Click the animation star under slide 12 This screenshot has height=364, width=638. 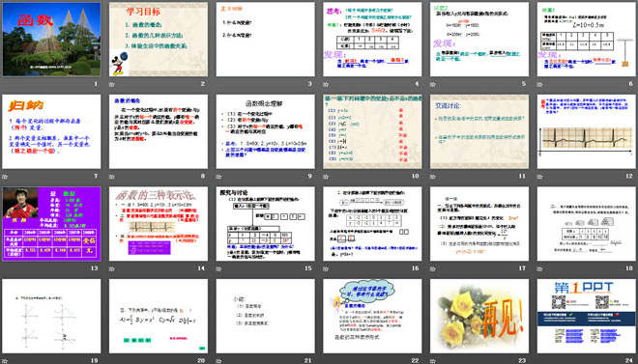point(539,177)
